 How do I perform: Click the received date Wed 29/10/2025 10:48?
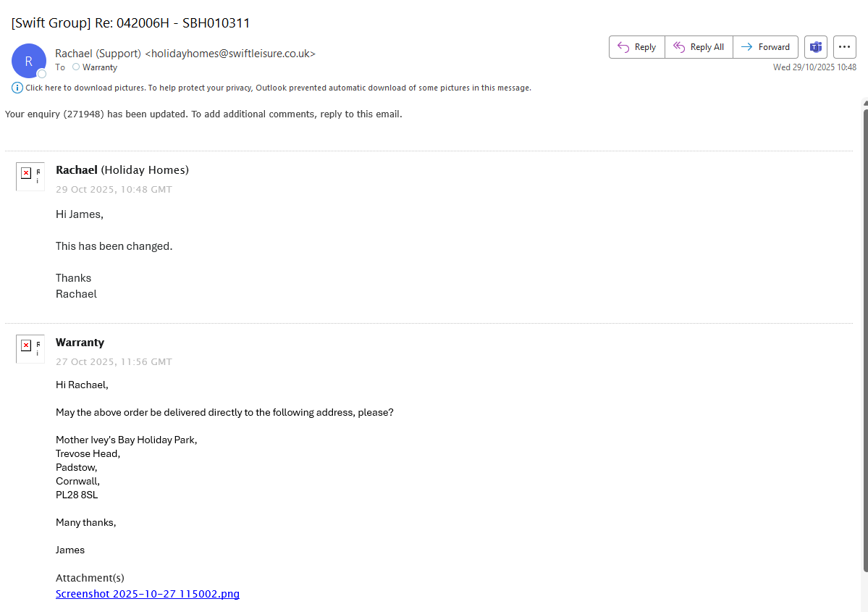tap(814, 67)
